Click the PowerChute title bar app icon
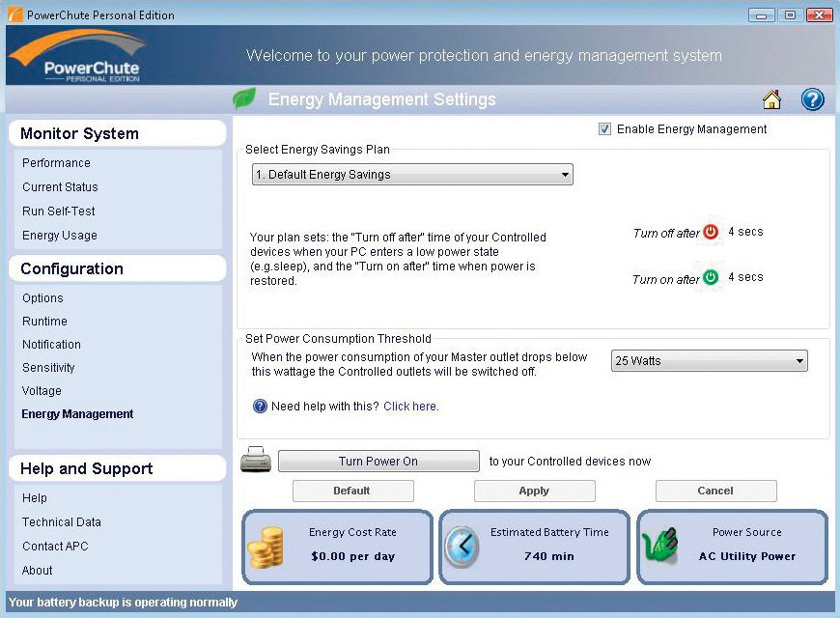 coord(15,14)
